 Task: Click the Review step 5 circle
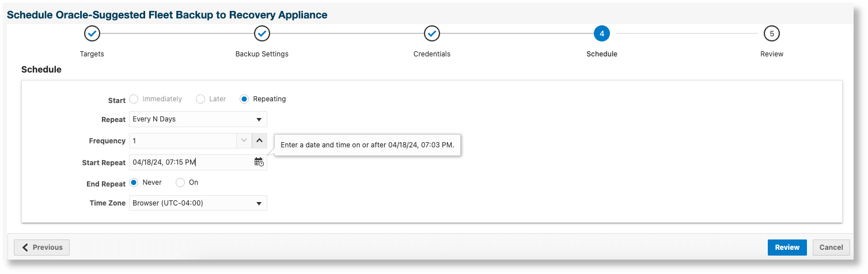click(771, 34)
